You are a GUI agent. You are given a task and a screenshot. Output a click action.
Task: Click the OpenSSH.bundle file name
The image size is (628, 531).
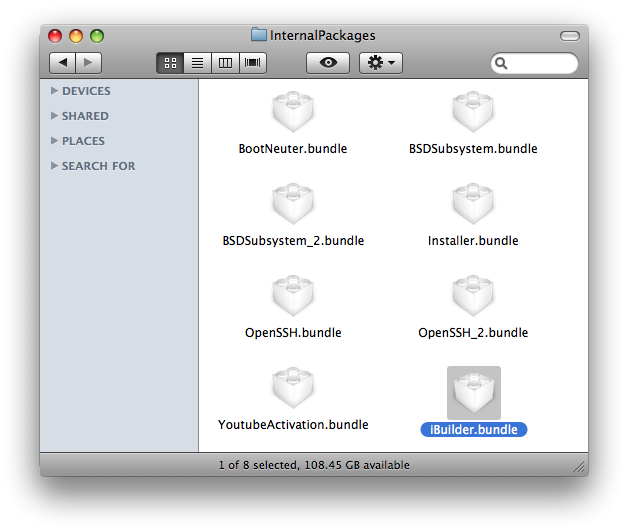coord(293,332)
